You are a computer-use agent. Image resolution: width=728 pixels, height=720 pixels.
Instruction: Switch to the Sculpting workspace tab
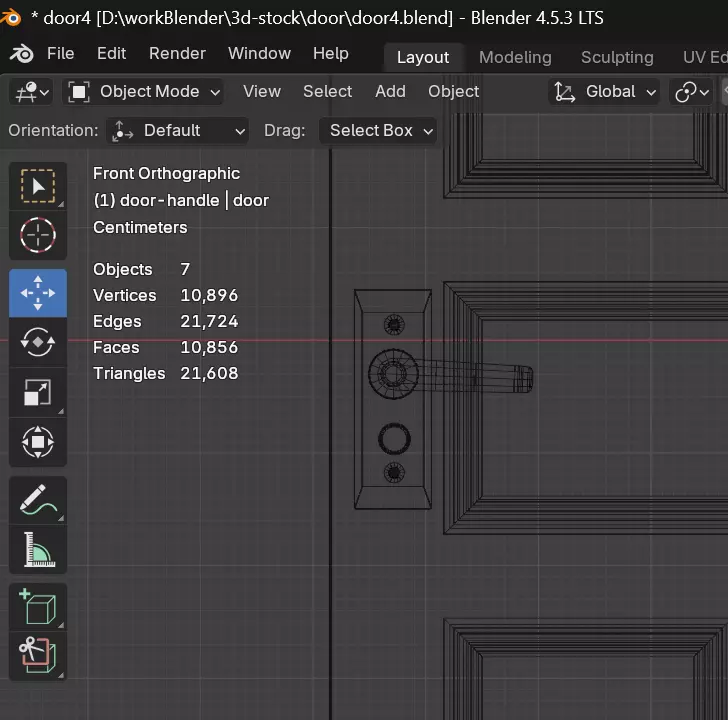point(617,57)
